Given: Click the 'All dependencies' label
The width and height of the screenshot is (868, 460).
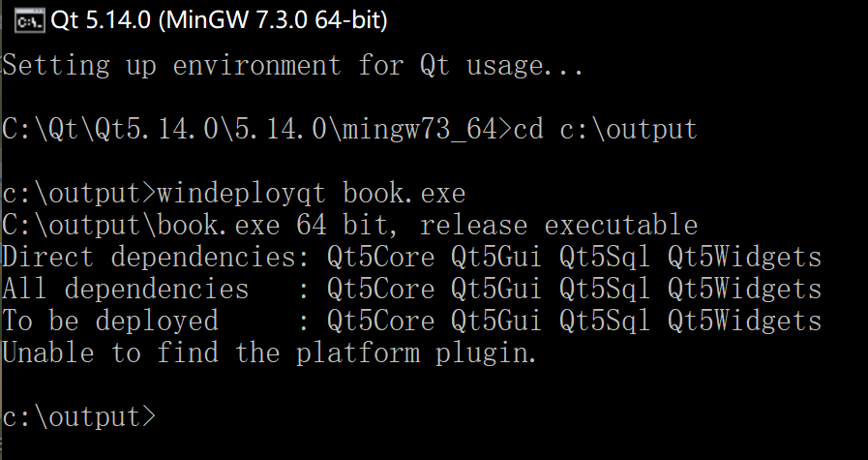Looking at the screenshot, I should point(126,290).
